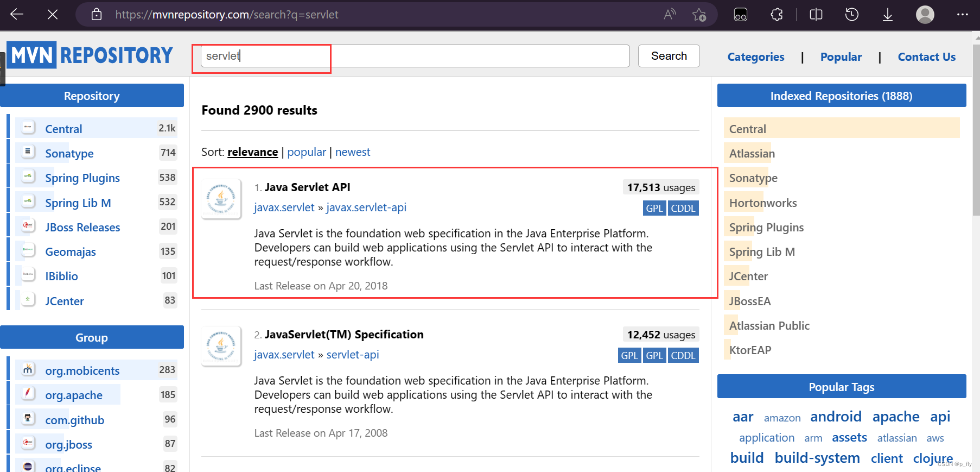Filter by org.apache group
The width and height of the screenshot is (980, 472).
(74, 395)
